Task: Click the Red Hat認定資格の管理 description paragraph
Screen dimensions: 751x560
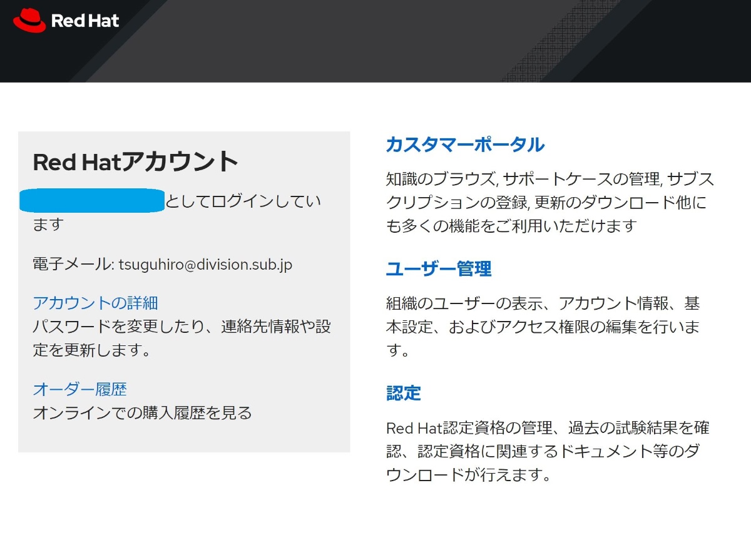Action: pos(548,452)
